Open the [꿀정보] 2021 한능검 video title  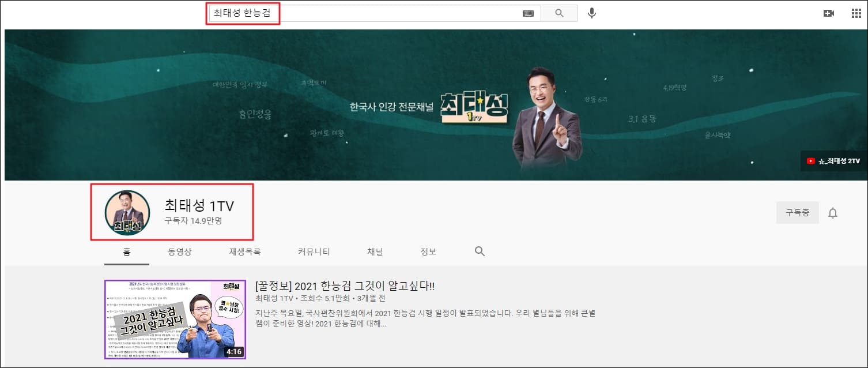pyautogui.click(x=345, y=287)
